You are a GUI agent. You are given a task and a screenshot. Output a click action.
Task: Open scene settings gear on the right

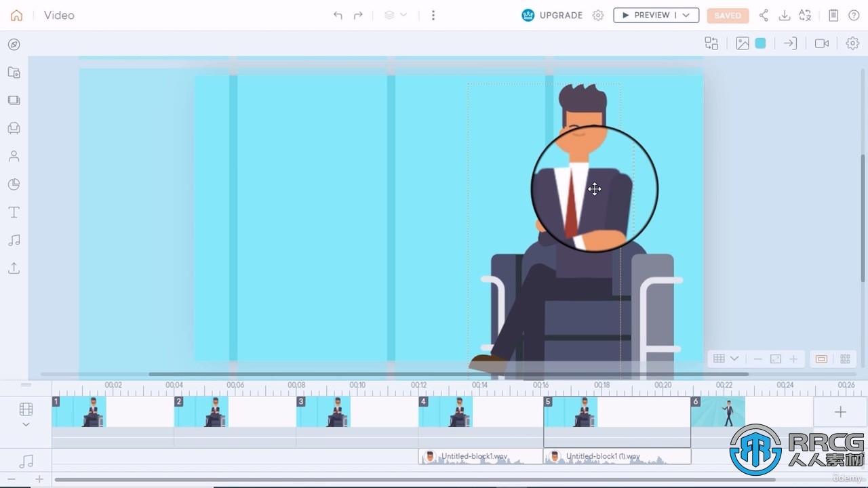click(x=852, y=43)
